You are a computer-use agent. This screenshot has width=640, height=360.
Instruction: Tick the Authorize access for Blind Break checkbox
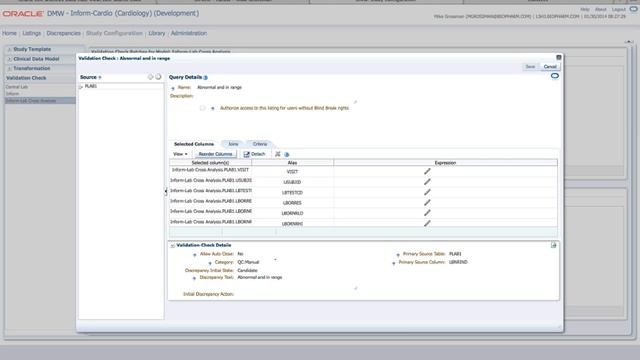202,108
